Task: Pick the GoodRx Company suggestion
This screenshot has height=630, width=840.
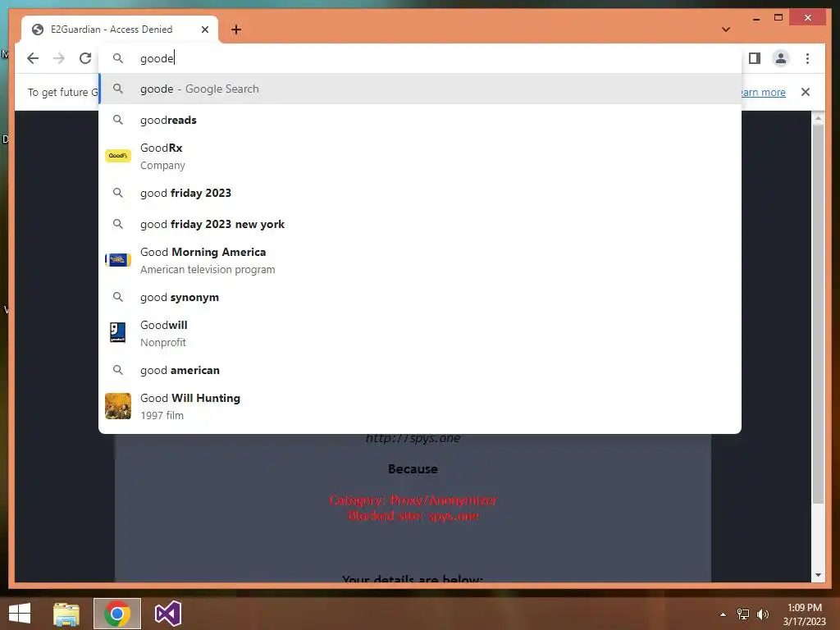Action: 420,157
